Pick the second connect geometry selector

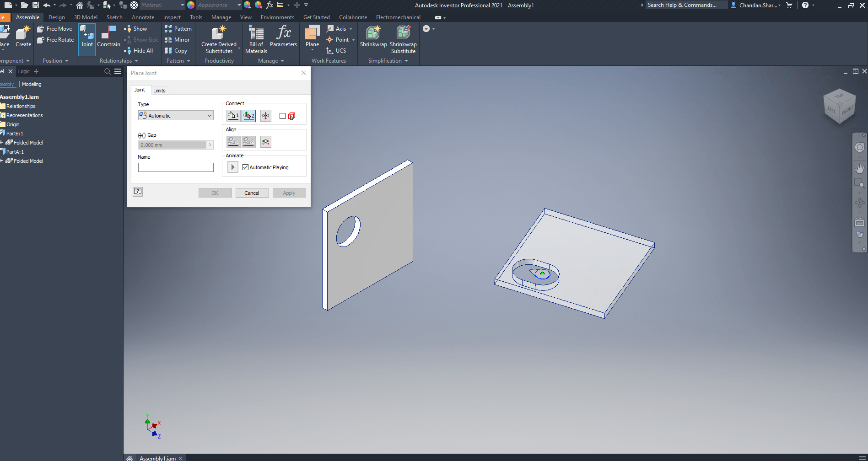coord(248,116)
